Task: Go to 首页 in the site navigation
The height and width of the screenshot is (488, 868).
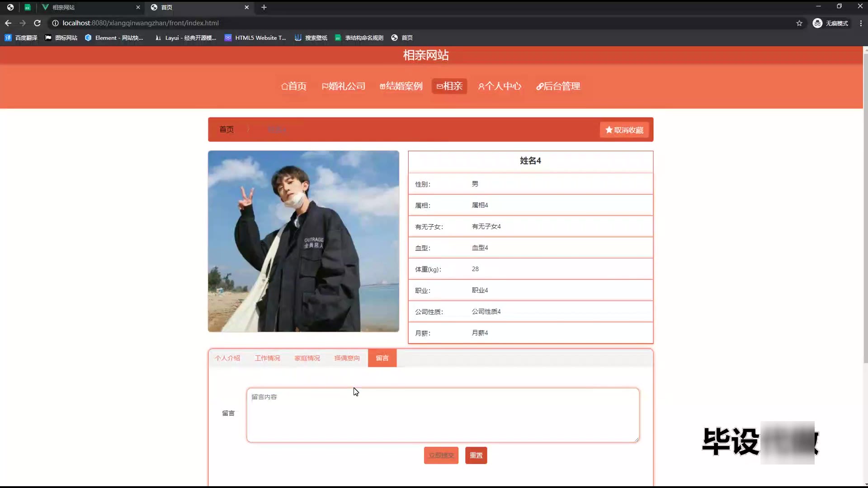Action: [x=294, y=86]
